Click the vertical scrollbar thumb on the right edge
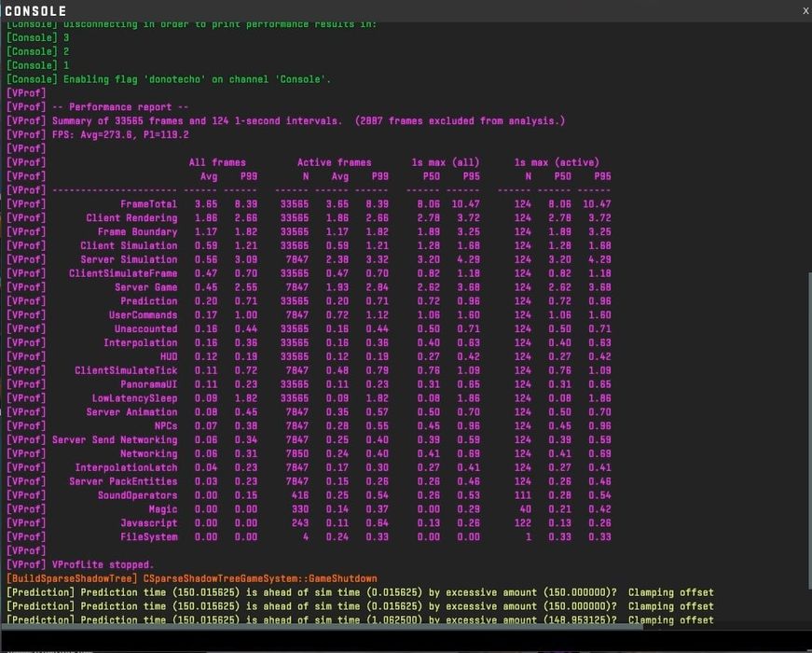This screenshot has width=812, height=653. point(809,431)
